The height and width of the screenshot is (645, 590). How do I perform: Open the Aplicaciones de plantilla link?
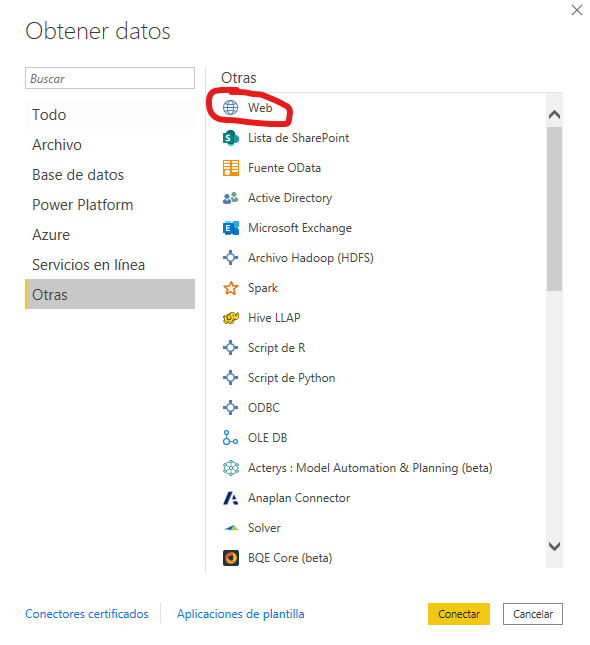click(241, 614)
